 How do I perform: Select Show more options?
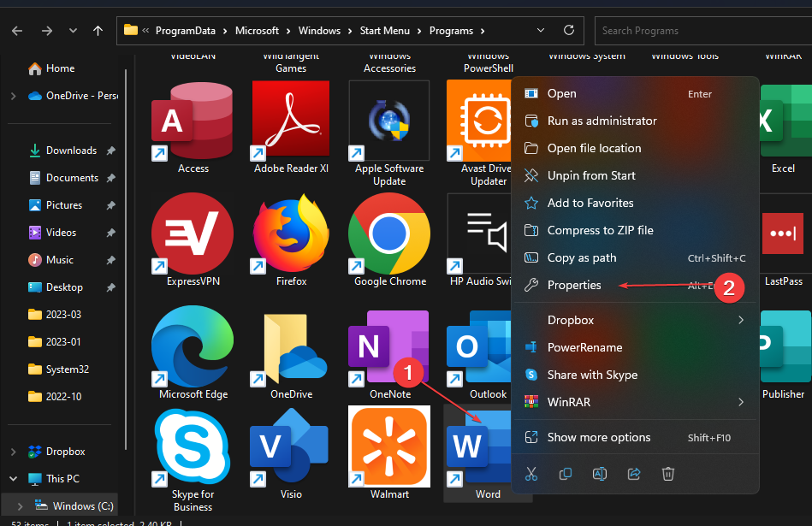(636, 438)
